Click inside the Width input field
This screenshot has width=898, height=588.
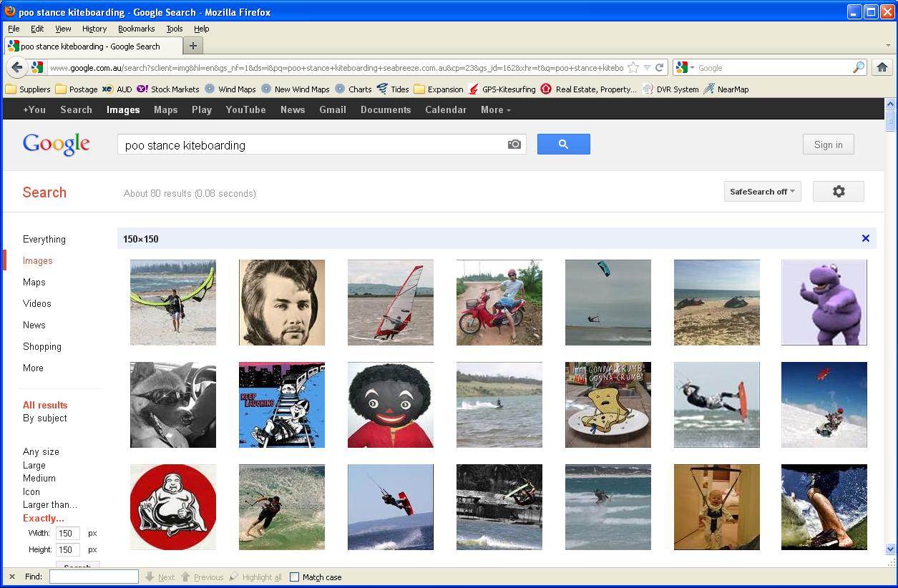click(x=67, y=533)
